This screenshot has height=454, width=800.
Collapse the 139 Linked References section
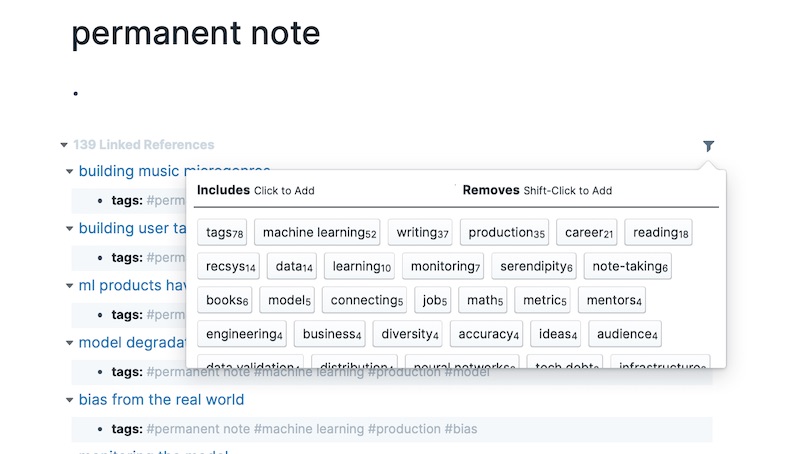pyautogui.click(x=63, y=145)
